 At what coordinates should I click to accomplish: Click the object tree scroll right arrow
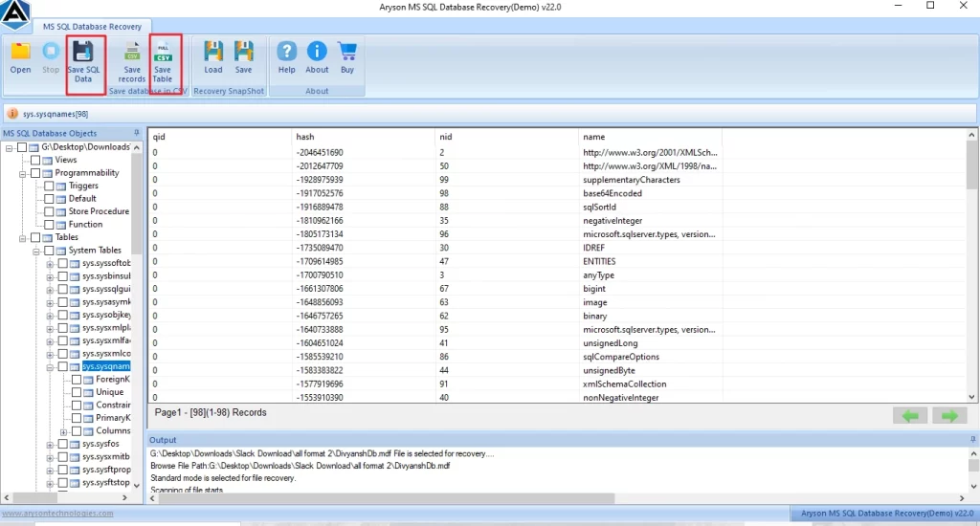coord(124,498)
